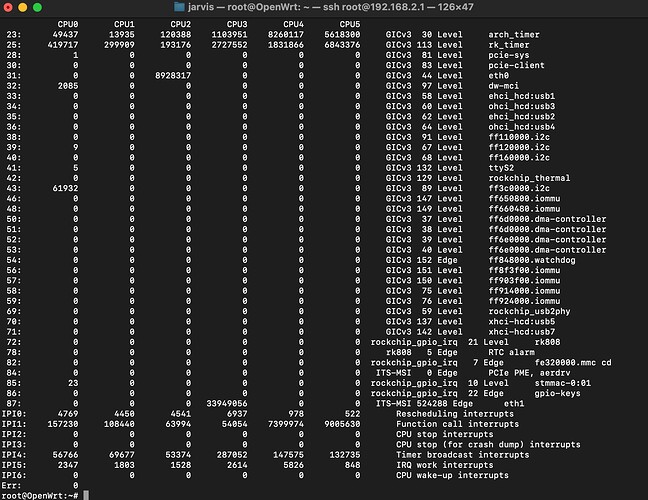Click the 'arch_timer' interrupt name
The image size is (648, 500).
pyautogui.click(x=514, y=35)
